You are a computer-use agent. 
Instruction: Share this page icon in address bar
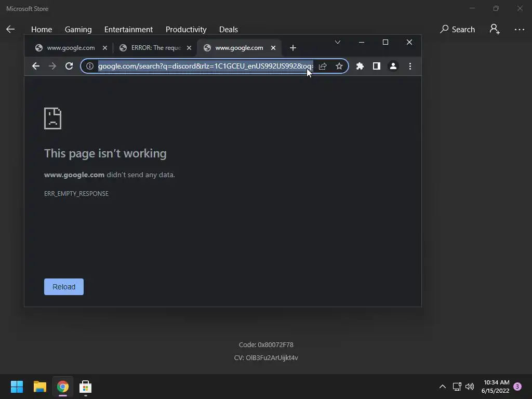pos(323,66)
